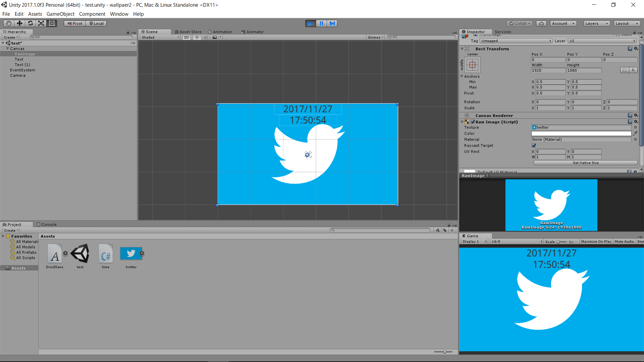The height and width of the screenshot is (362, 644).
Task: Click the Width input field
Action: 548,70
